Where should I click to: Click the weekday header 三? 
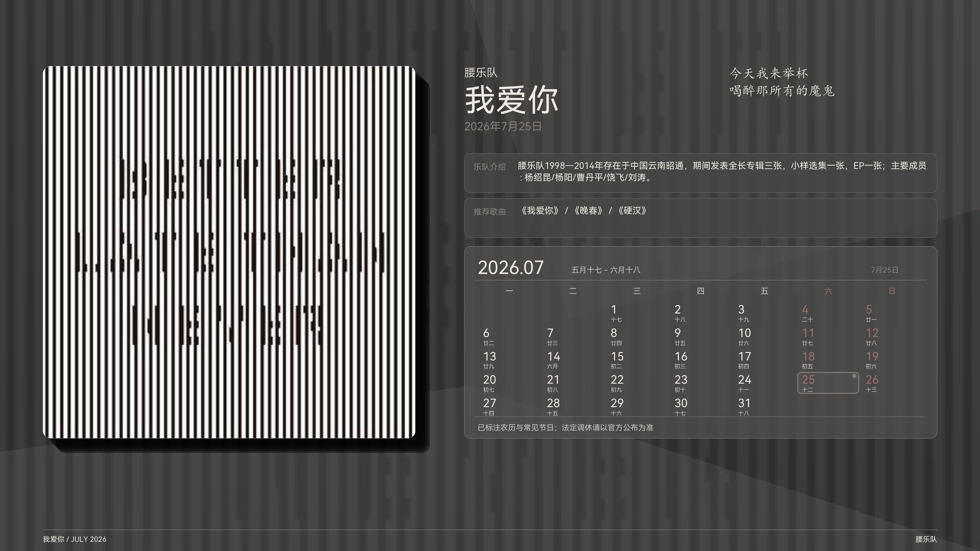click(x=637, y=291)
